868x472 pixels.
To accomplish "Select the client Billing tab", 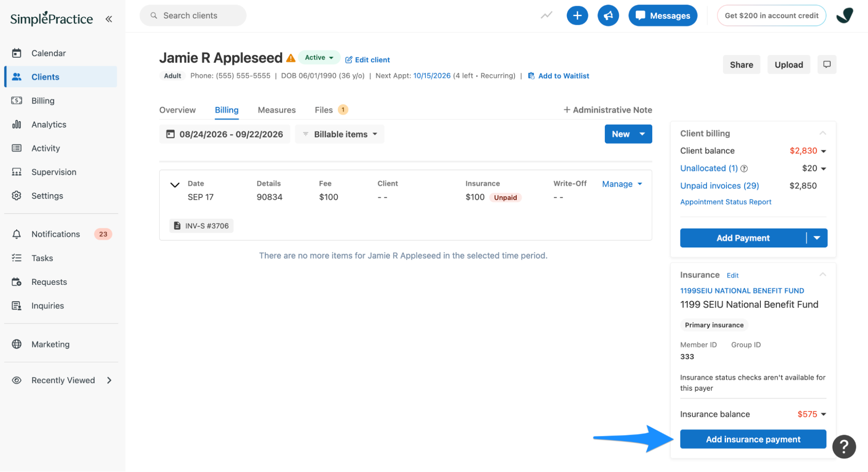I will [x=227, y=110].
